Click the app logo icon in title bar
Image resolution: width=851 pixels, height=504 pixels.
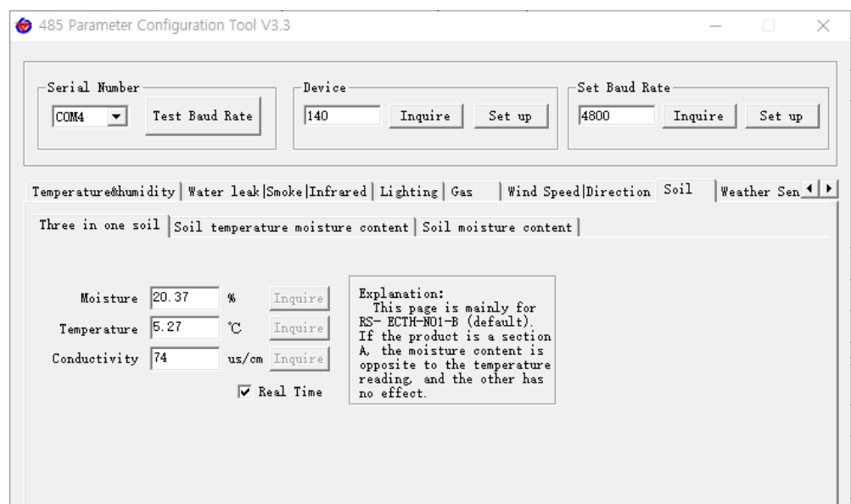(24, 25)
